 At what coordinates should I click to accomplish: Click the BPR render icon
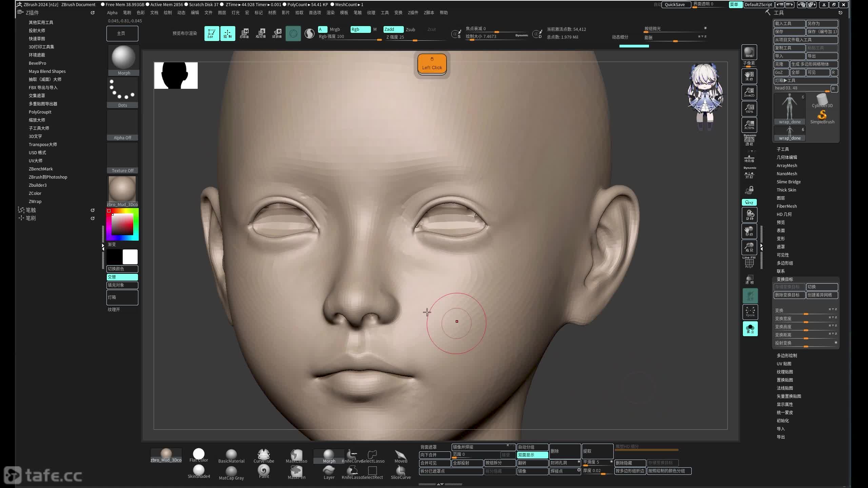click(749, 53)
